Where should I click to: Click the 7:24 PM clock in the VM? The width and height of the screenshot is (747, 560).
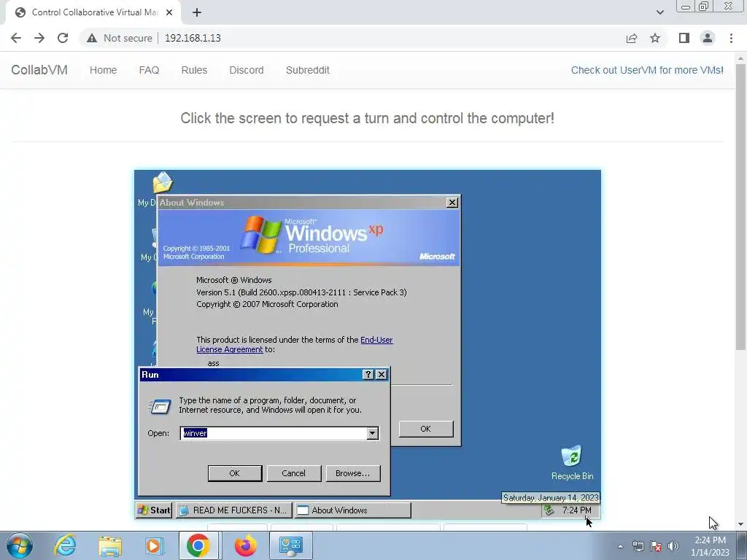576,510
